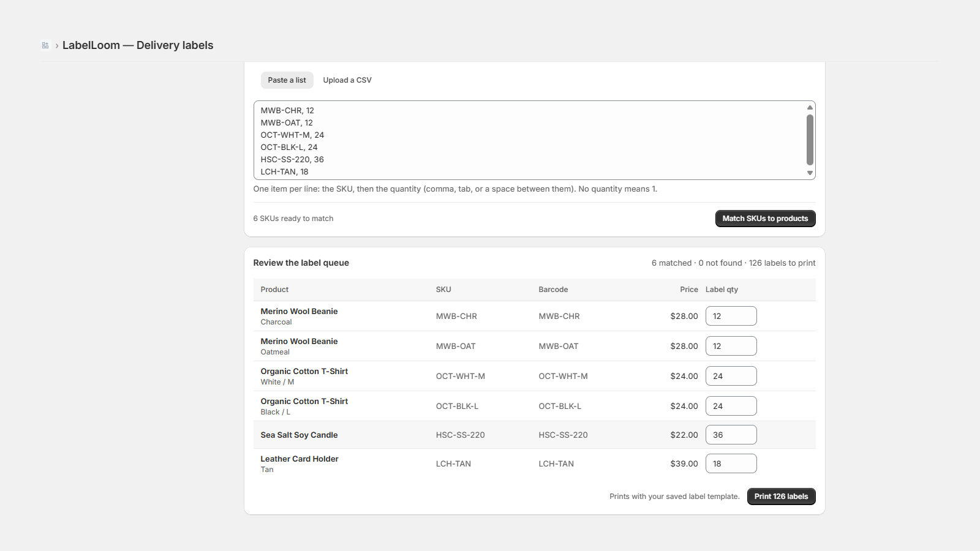Viewport: 980px width, 551px height.
Task: Edit label qty for MWB-OAT
Action: pyautogui.click(x=731, y=346)
